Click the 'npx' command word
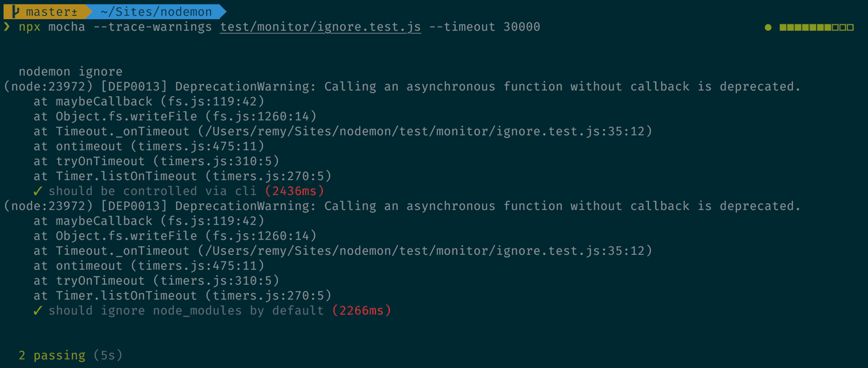 point(30,27)
